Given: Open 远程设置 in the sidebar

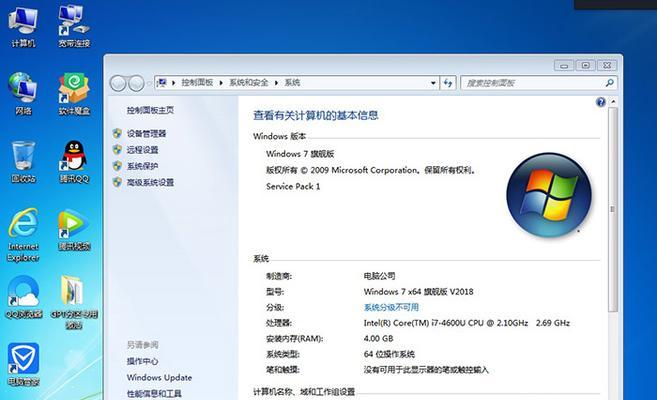Looking at the screenshot, I should (x=142, y=150).
